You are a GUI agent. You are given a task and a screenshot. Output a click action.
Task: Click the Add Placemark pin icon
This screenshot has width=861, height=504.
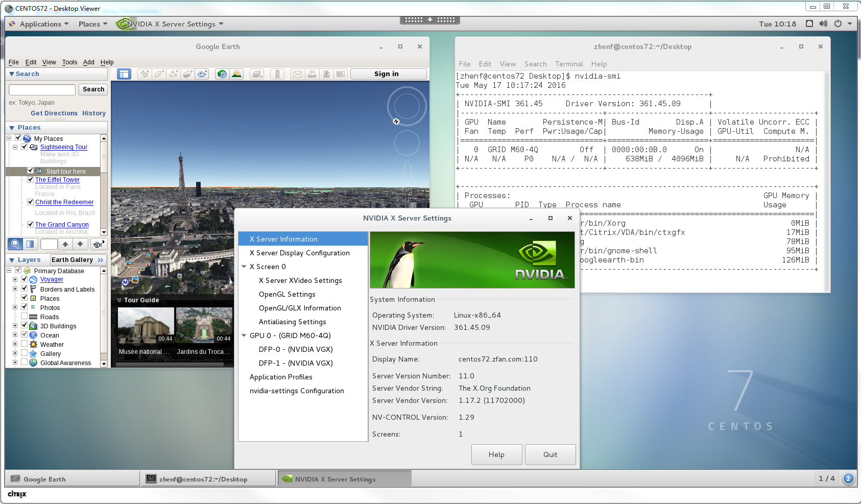(x=145, y=74)
